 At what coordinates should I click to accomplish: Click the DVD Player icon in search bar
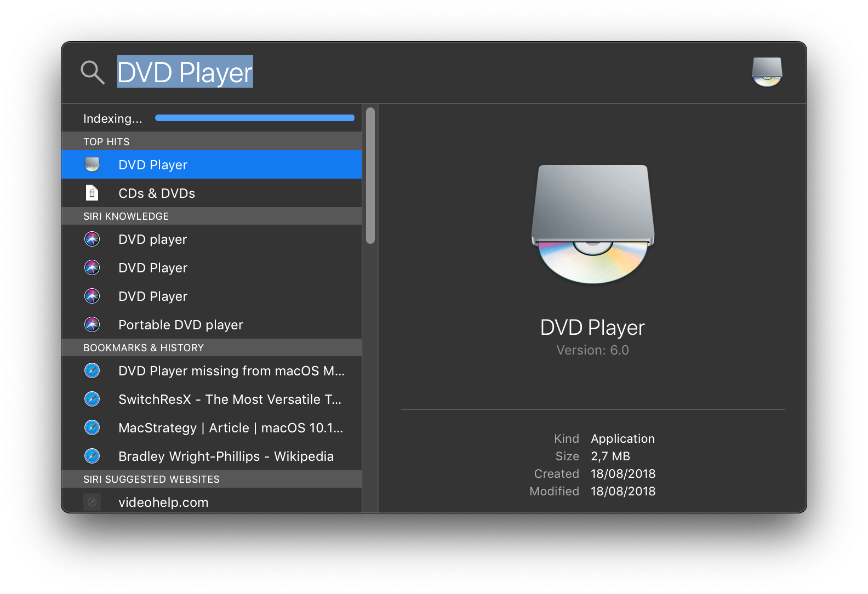click(767, 72)
